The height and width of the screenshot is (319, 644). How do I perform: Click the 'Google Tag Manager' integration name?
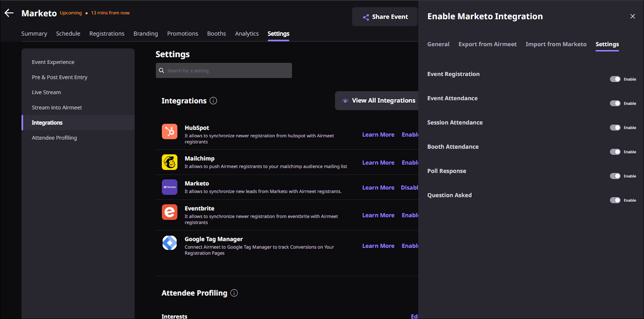pyautogui.click(x=214, y=239)
